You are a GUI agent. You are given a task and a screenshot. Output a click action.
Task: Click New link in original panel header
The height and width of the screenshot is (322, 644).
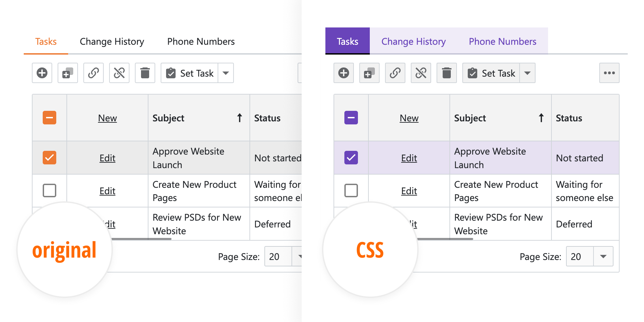[x=107, y=118]
